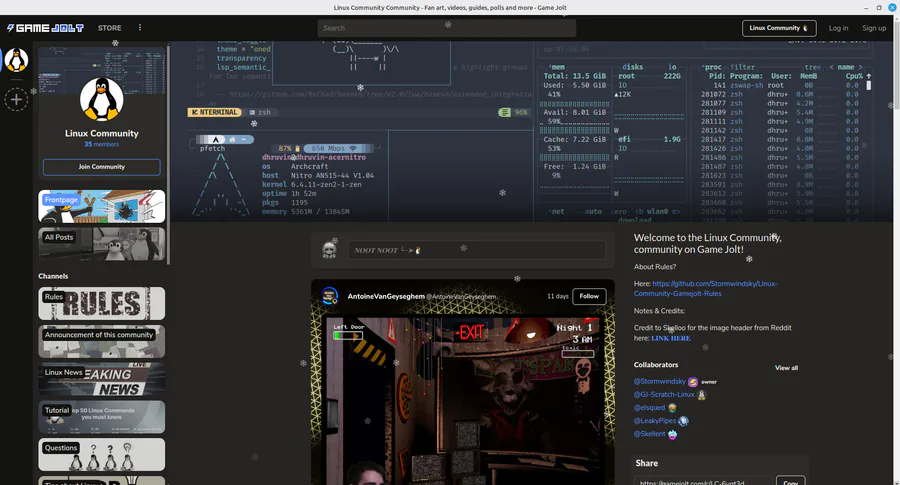Image resolution: width=900 pixels, height=485 pixels.
Task: Click the avatar icon next to @GJ-Scratch-Linux
Action: pos(701,395)
